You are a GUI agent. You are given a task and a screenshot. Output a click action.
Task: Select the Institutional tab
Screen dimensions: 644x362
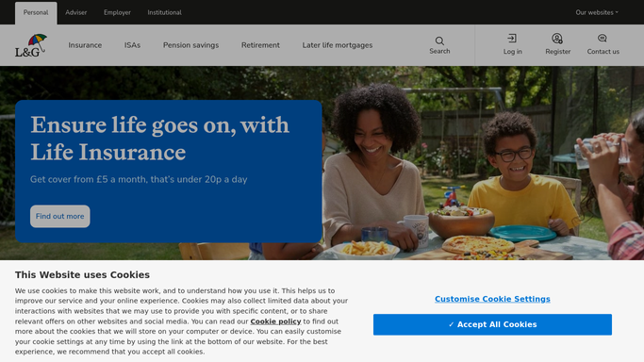[164, 12]
